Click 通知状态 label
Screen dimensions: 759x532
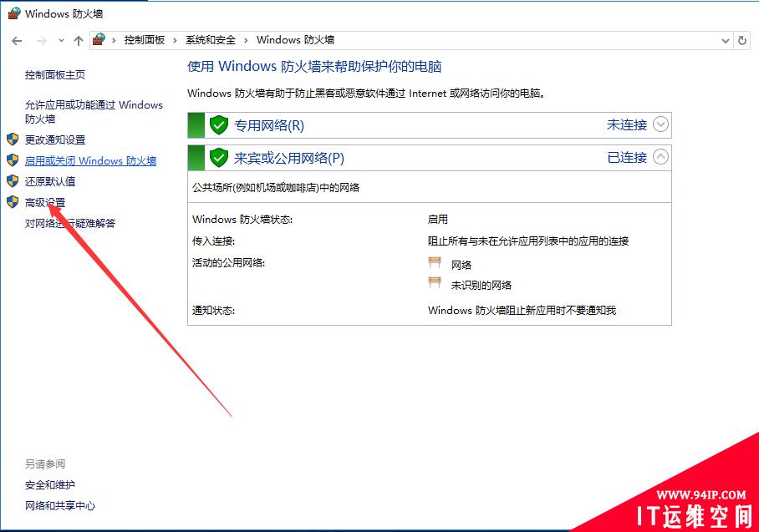213,310
